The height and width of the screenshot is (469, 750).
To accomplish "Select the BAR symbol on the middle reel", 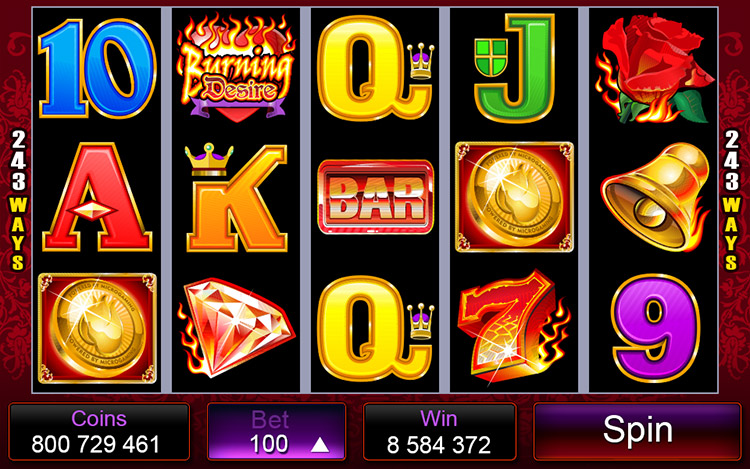I will coord(375,197).
